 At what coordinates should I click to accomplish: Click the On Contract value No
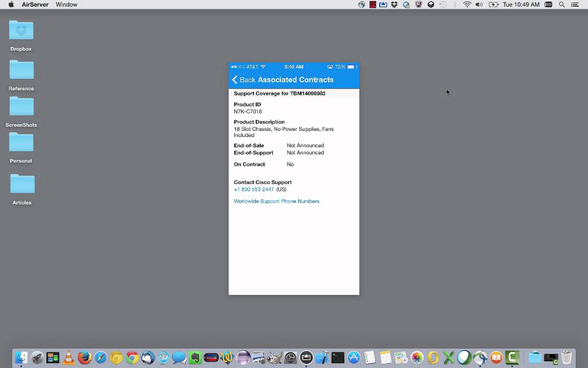[290, 165]
